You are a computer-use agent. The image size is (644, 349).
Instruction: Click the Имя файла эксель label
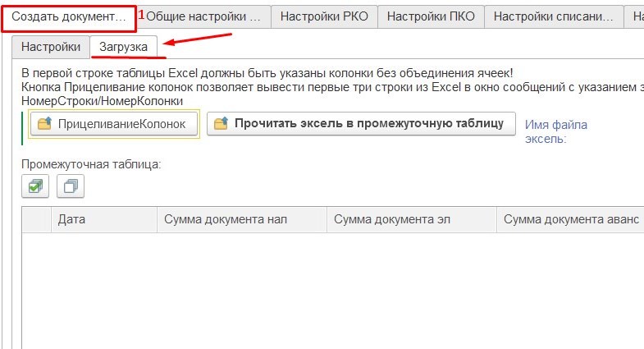click(556, 131)
